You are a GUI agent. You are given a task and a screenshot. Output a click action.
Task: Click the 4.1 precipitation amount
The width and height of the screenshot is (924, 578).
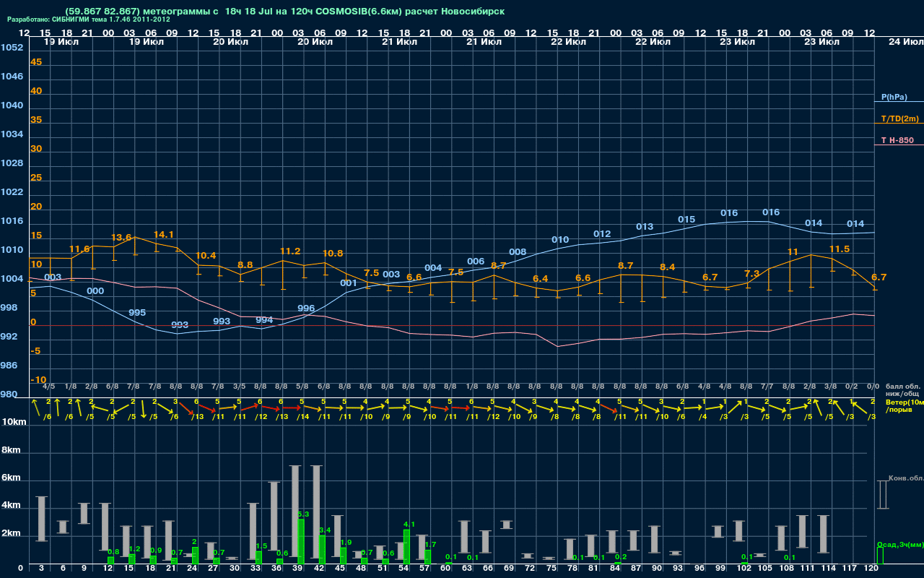click(409, 525)
